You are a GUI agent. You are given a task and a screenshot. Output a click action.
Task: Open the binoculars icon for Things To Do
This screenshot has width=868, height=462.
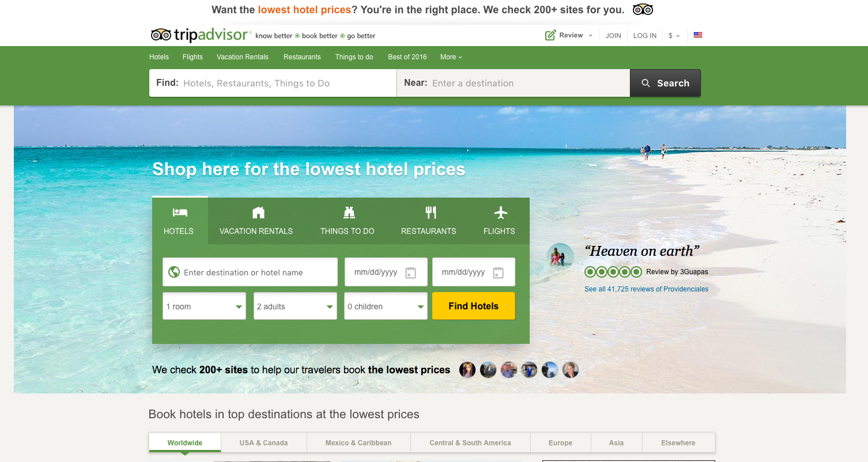point(349,213)
